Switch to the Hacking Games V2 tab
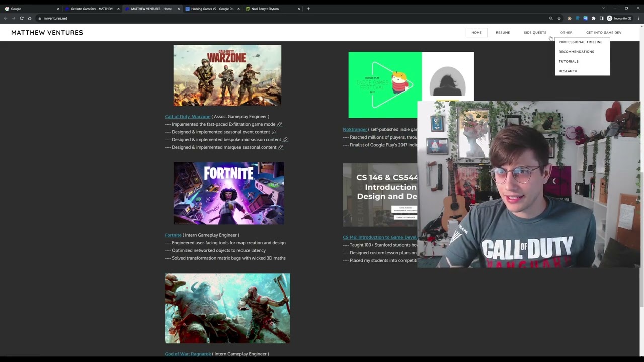 [x=212, y=9]
